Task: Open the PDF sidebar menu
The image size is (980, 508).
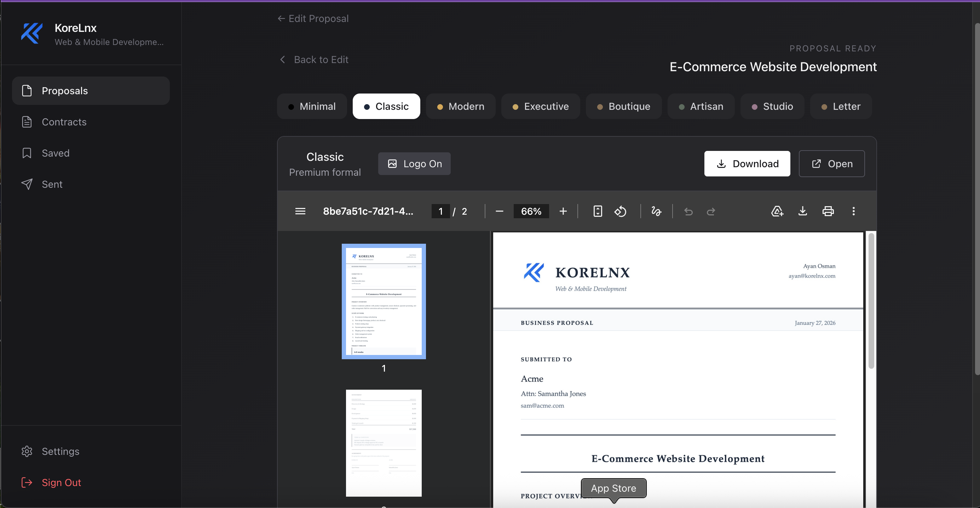Action: pos(300,211)
